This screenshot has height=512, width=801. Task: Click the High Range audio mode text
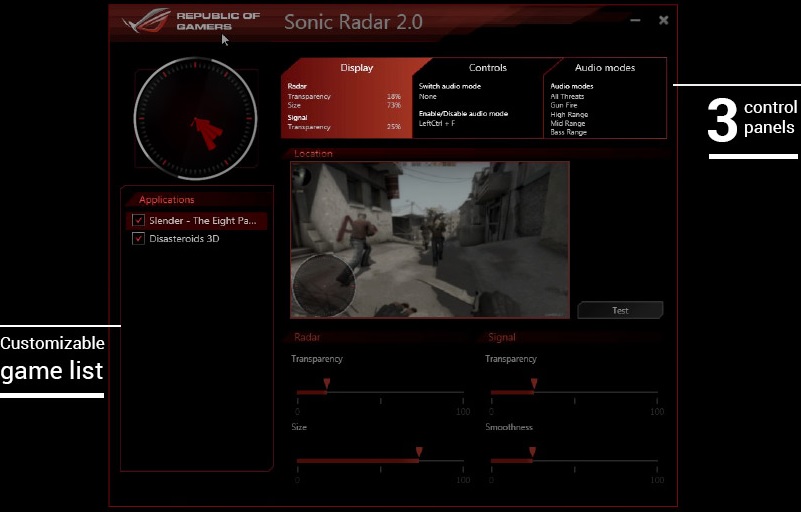[569, 114]
